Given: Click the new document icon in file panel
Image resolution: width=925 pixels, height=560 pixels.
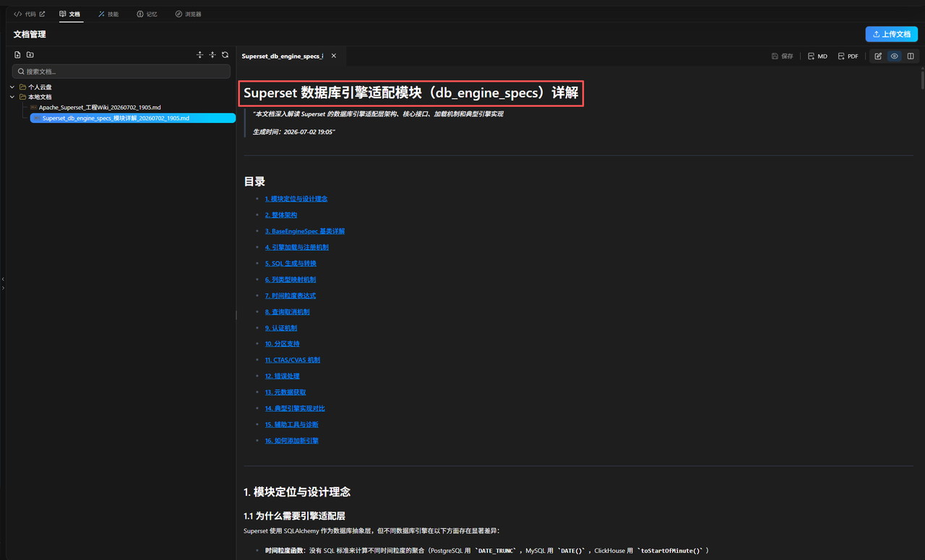Looking at the screenshot, I should [x=18, y=55].
